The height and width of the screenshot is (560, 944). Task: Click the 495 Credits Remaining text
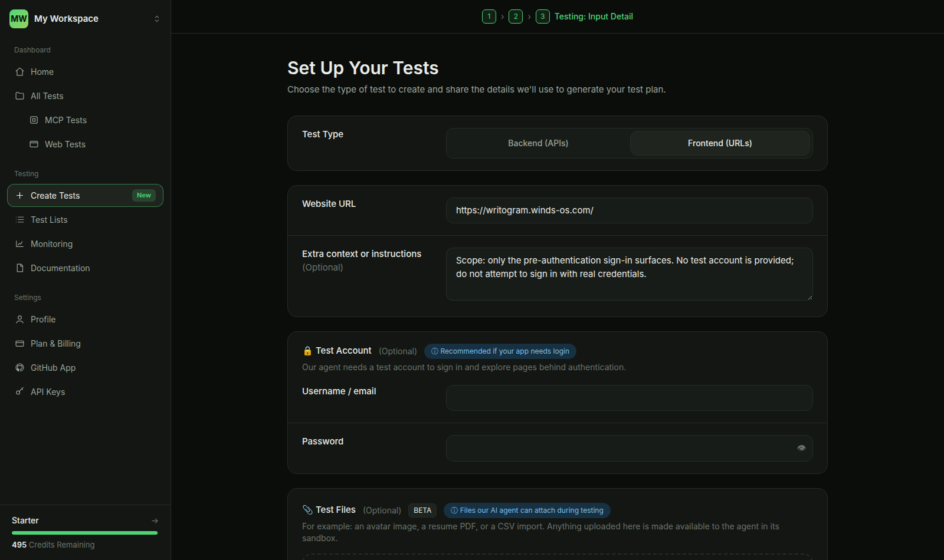(x=53, y=545)
